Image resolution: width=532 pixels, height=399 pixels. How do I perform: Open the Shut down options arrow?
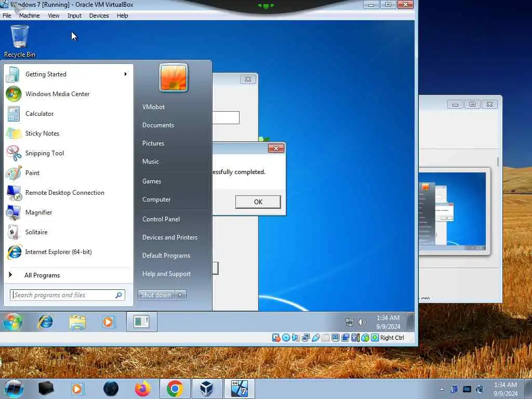pos(180,295)
